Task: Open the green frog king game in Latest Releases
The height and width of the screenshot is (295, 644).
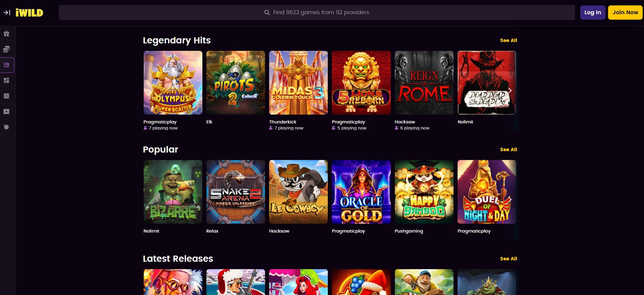Action: (x=487, y=282)
